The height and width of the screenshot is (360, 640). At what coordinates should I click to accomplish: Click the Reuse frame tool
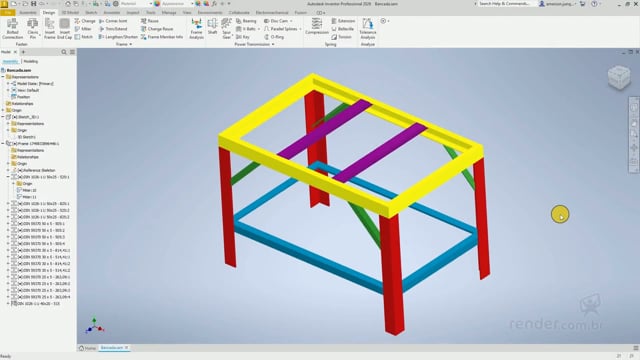click(x=150, y=21)
